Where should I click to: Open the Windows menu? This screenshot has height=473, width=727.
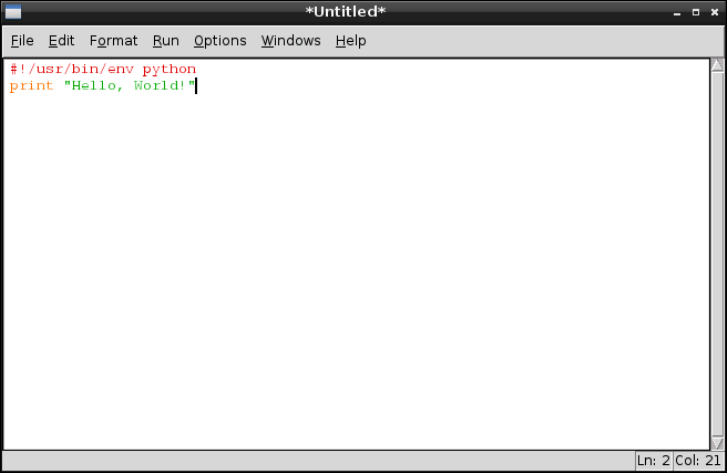pos(291,41)
